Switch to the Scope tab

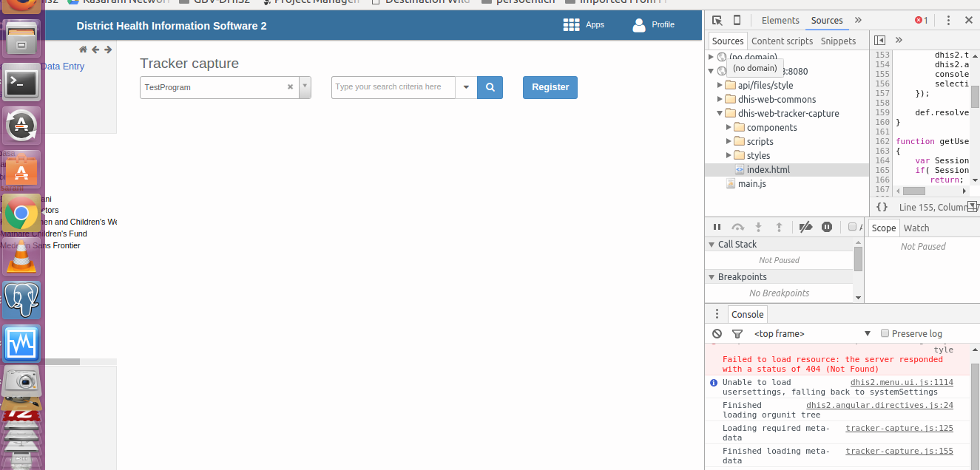coord(884,228)
